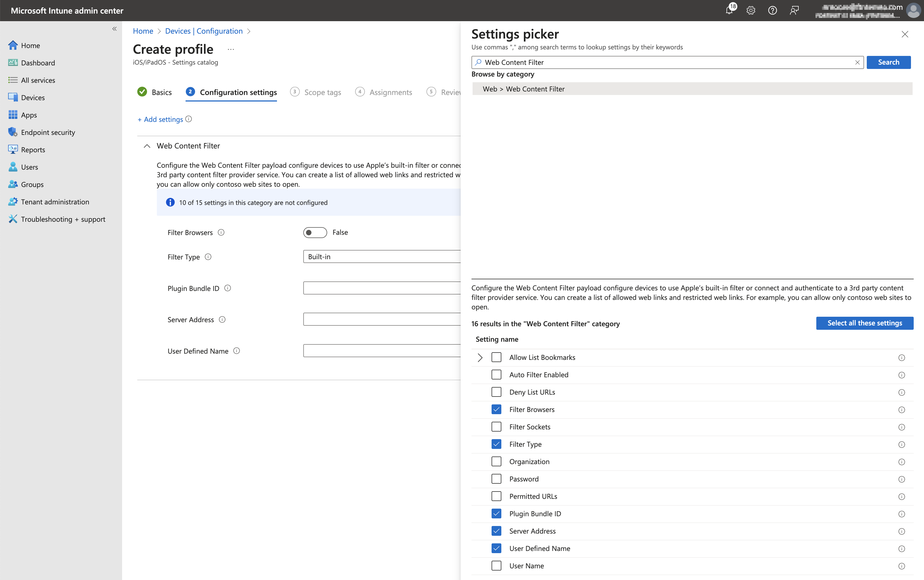Screen dimensions: 924x580
Task: Open the help question mark icon
Action: click(772, 10)
